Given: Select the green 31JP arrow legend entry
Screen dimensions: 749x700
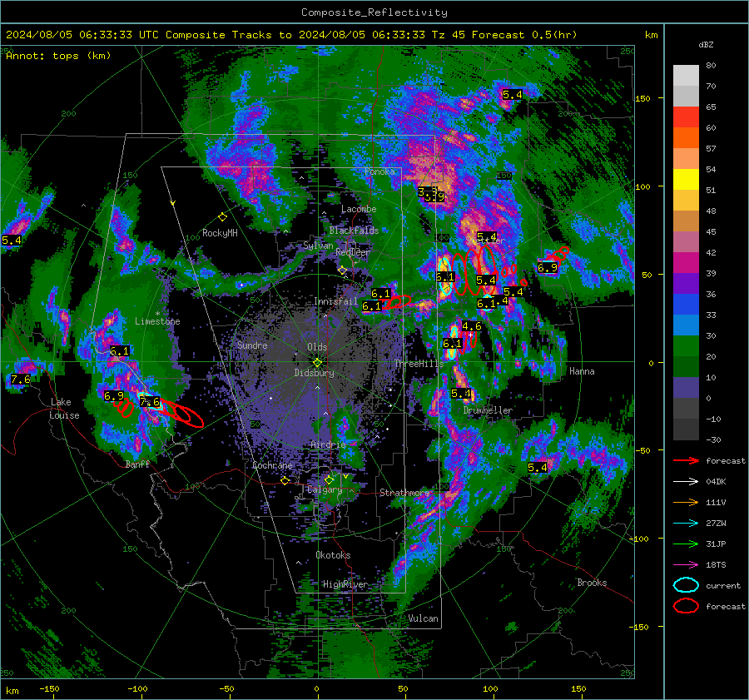Looking at the screenshot, I should 686,544.
